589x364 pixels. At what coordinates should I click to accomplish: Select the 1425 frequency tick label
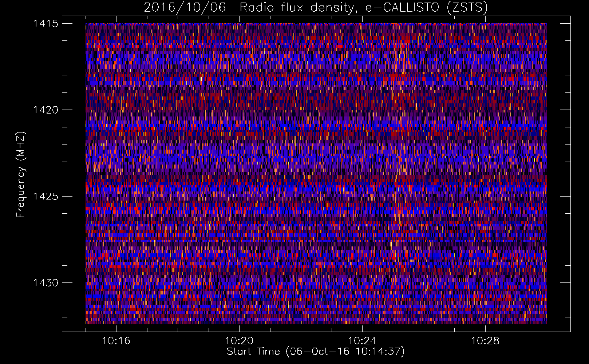click(x=46, y=197)
